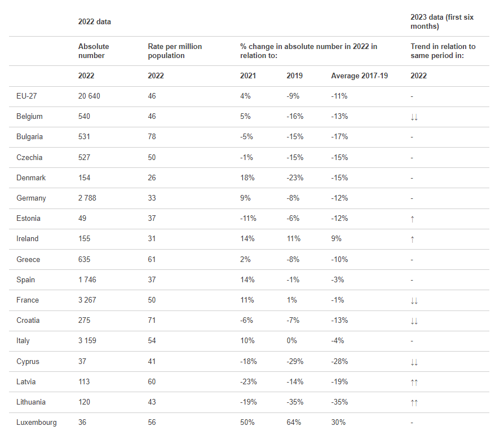Click Estonia's upward trend arrow
Viewport: 504px width, 435px height.
pyautogui.click(x=413, y=219)
